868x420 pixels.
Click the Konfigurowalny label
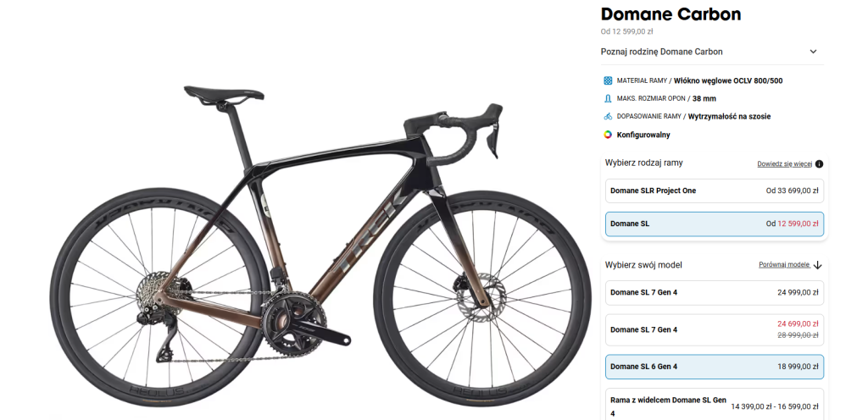[x=643, y=135]
